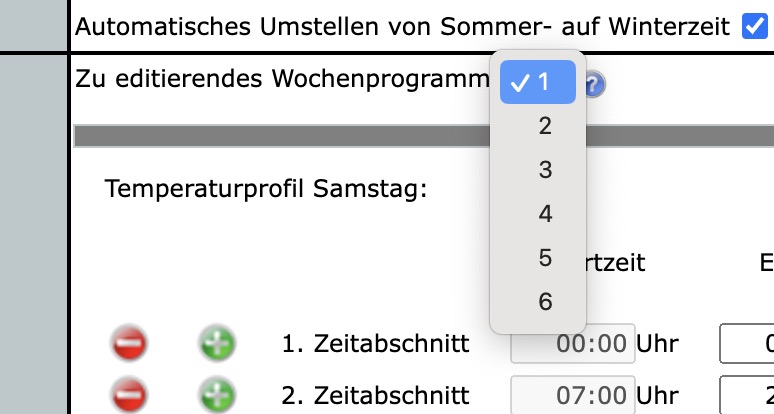The width and height of the screenshot is (774, 414).
Task: Remove the 1. Zeitabschnitt with red minus icon
Action: pyautogui.click(x=129, y=343)
